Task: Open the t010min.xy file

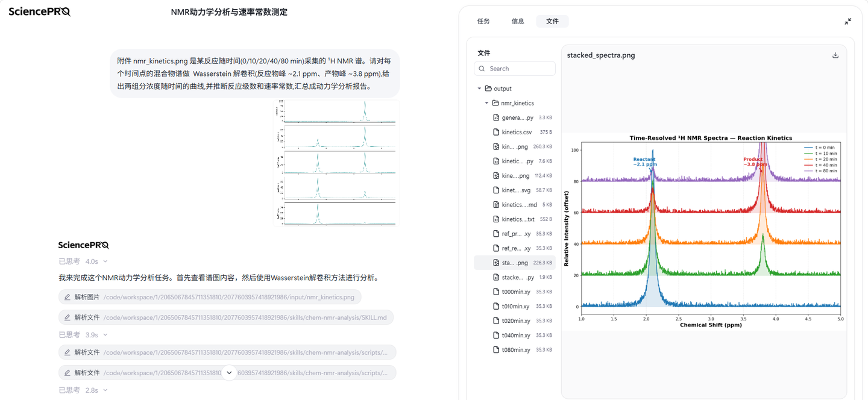Action: tap(515, 306)
